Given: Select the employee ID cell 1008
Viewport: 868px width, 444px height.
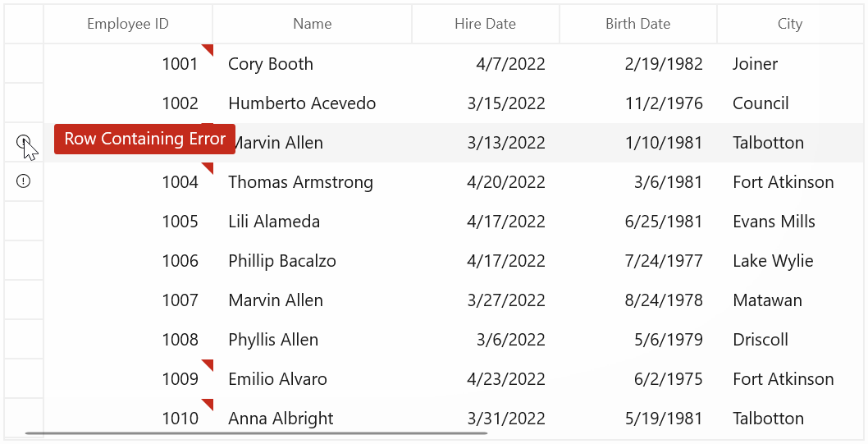Looking at the screenshot, I should tap(128, 340).
